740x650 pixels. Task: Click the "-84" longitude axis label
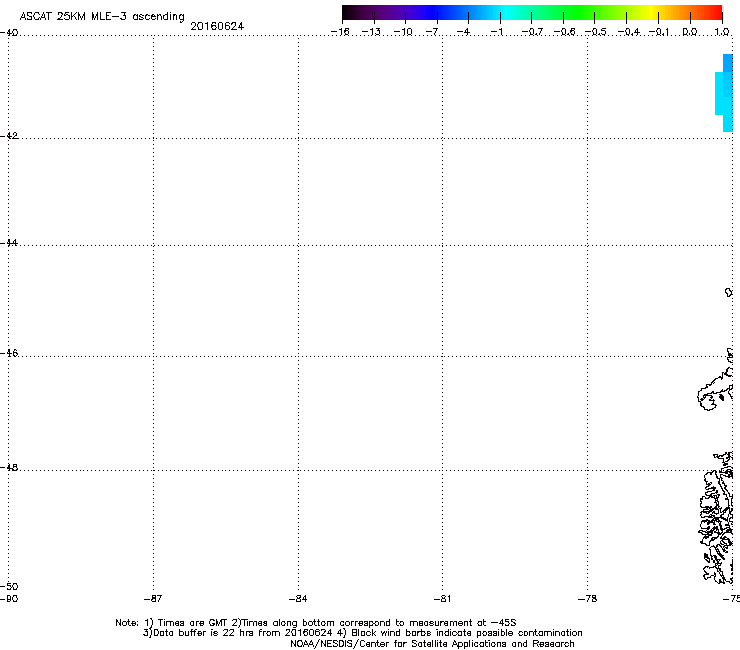[x=298, y=599]
